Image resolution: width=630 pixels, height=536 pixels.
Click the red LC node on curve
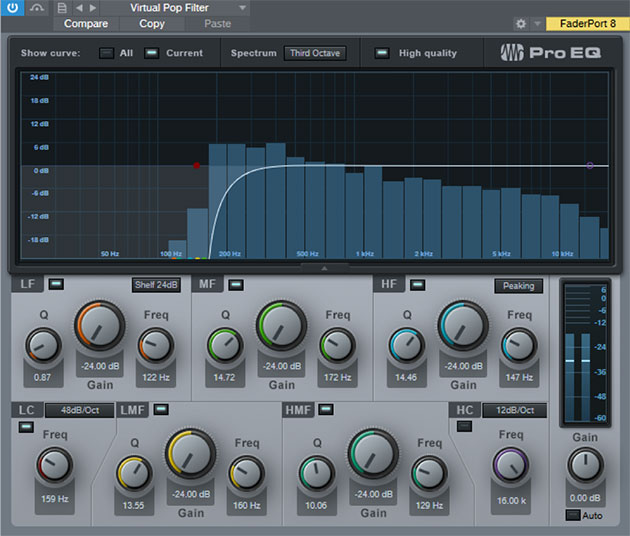click(x=197, y=166)
